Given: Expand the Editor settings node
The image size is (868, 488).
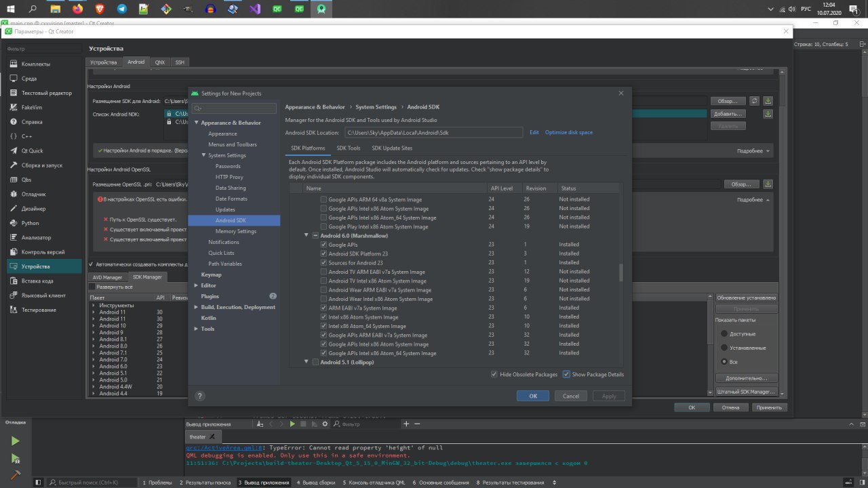Looking at the screenshot, I should coord(197,285).
